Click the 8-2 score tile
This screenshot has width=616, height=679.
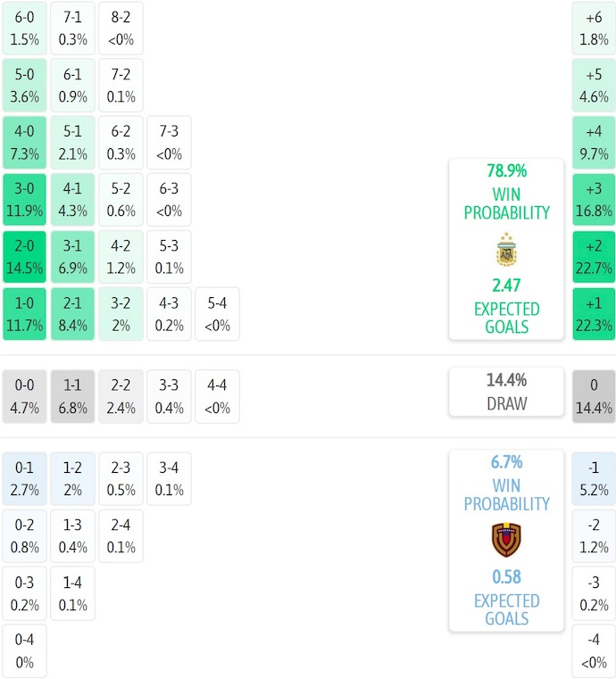[121, 29]
